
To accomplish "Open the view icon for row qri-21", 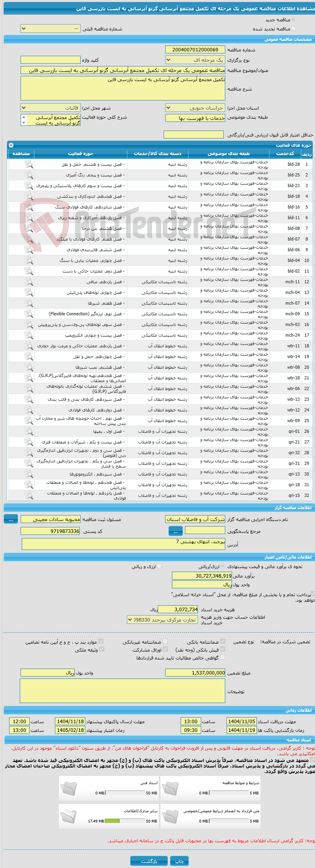I will (x=28, y=442).
